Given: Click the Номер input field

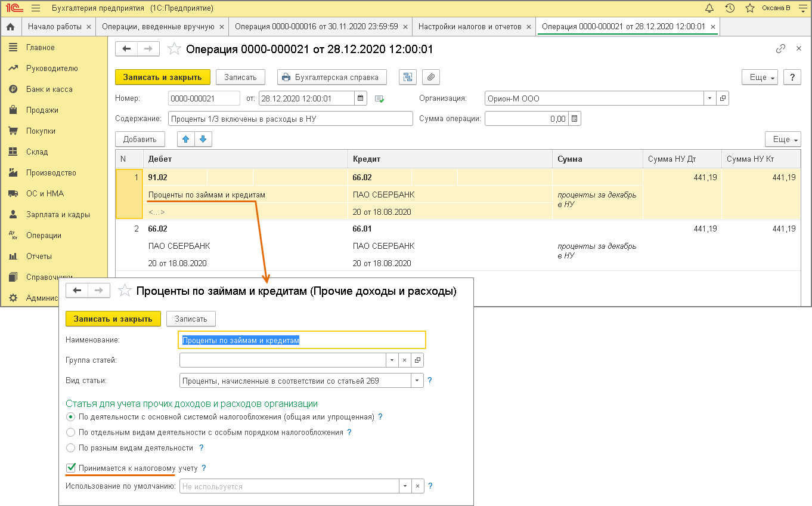Looking at the screenshot, I should [203, 98].
